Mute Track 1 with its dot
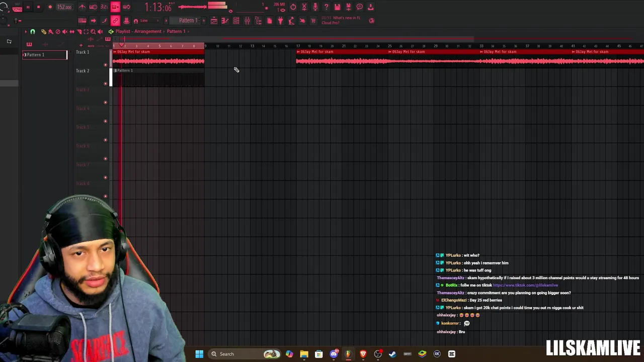The width and height of the screenshot is (644, 362). pos(106,65)
